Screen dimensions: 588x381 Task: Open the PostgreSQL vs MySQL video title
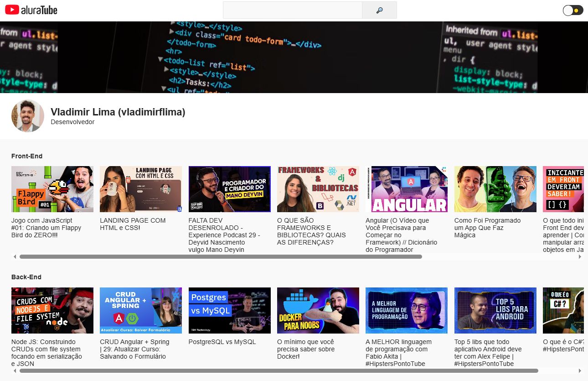coord(222,342)
